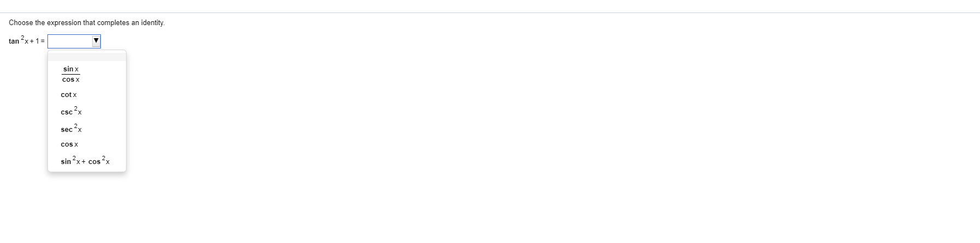This screenshot has width=980, height=243.
Task: Click the word 'identity' in the instructions
Action: pos(152,23)
